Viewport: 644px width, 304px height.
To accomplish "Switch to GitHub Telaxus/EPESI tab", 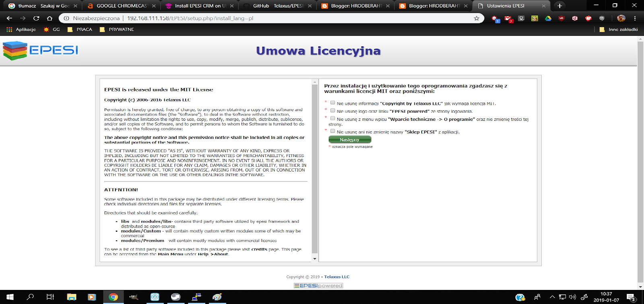I will pos(277,6).
